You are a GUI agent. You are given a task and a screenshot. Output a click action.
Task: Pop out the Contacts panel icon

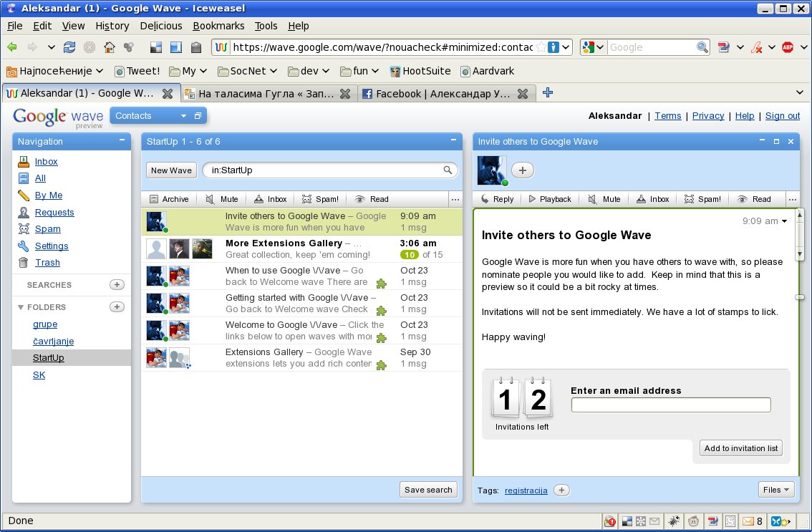click(198, 115)
